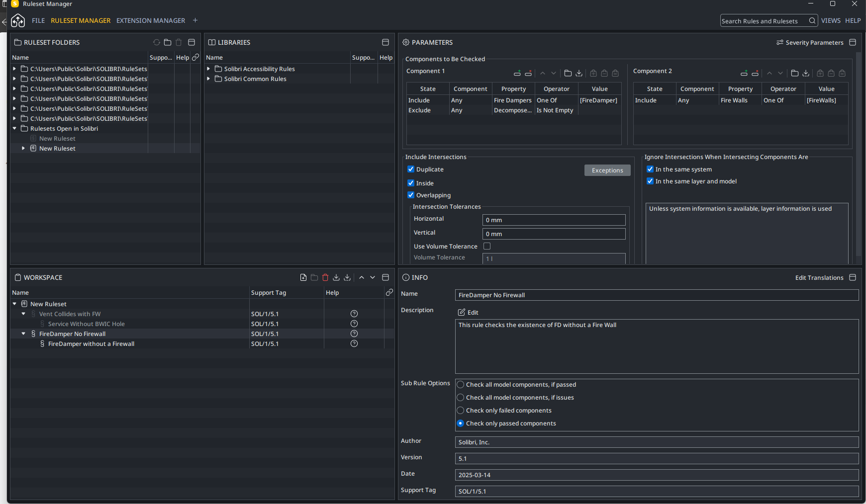
Task: Click the Horizontal tolerance input field
Action: coord(554,220)
